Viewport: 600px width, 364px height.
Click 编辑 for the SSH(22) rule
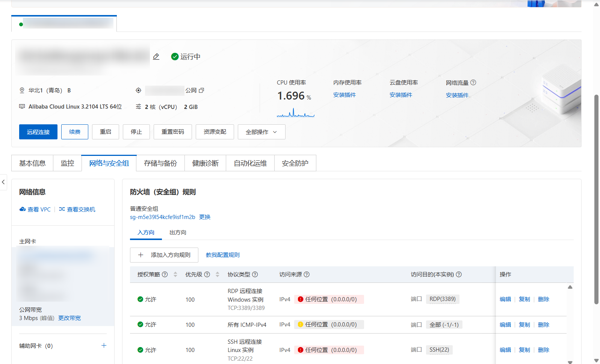505,350
